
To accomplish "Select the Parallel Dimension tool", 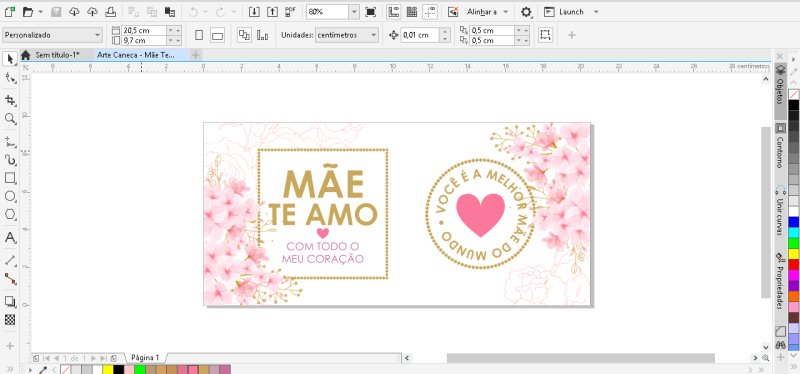I will pos(10,260).
